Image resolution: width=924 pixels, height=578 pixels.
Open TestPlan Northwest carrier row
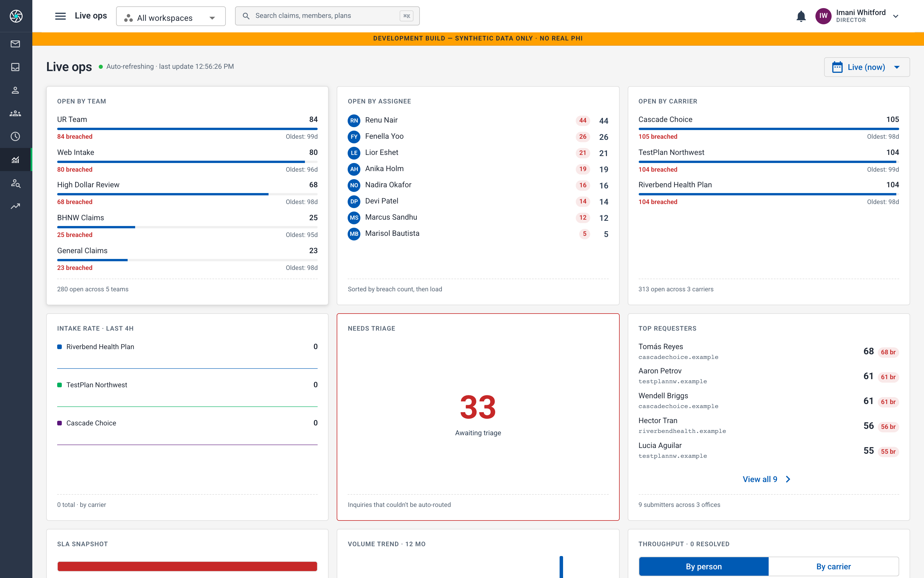click(x=769, y=161)
